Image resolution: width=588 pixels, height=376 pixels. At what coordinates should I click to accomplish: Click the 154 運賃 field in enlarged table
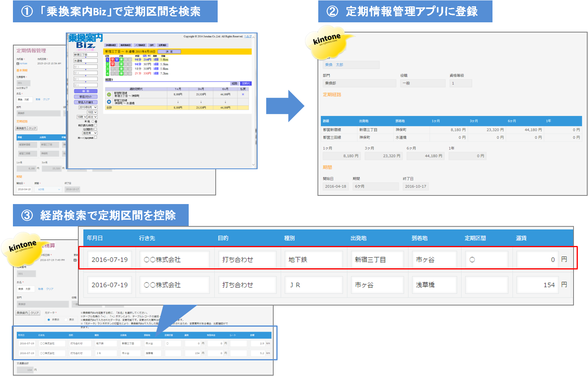click(x=537, y=285)
